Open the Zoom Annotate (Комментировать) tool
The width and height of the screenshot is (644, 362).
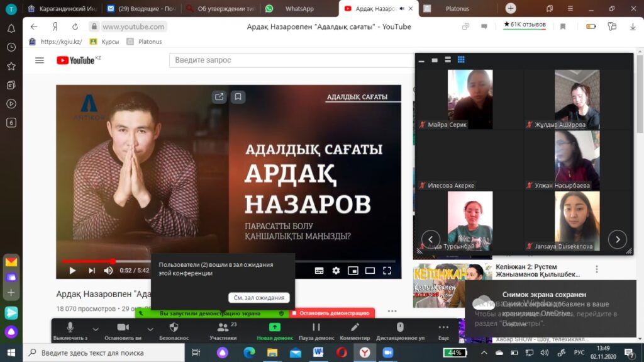(x=355, y=330)
